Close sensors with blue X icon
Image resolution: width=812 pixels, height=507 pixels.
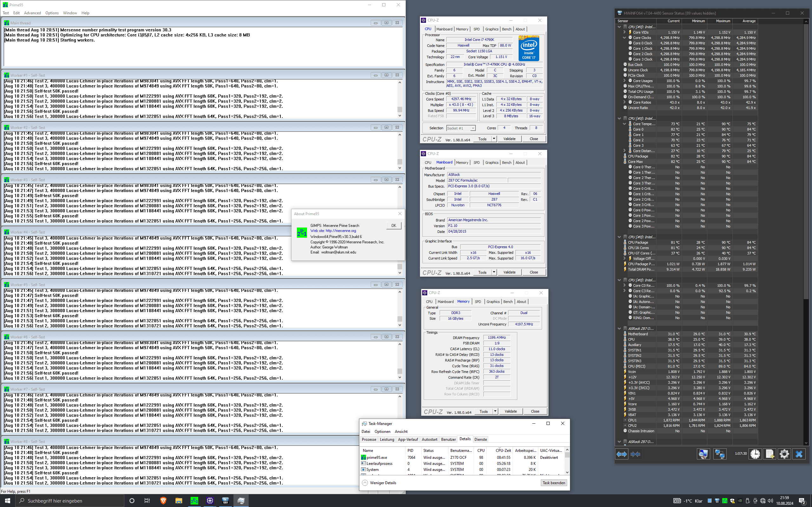[x=799, y=454]
